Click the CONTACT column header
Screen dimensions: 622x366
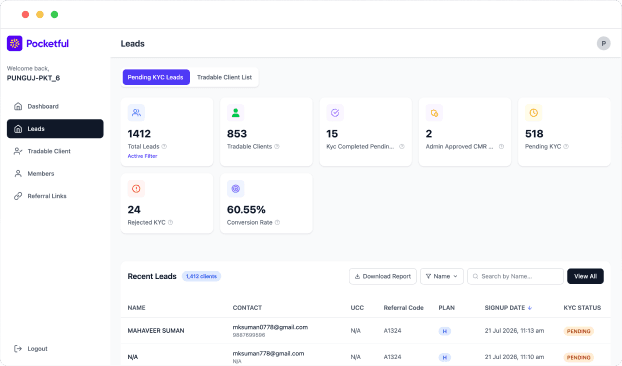[247, 308]
